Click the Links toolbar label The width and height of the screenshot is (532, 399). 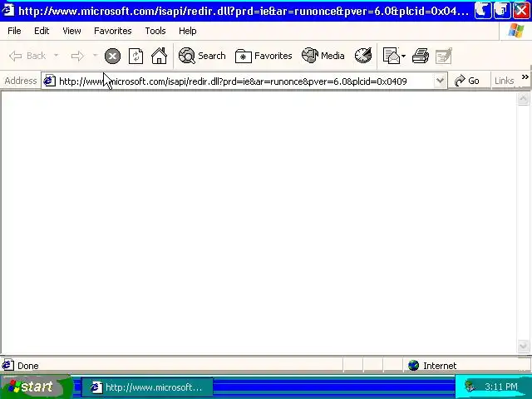(504, 81)
